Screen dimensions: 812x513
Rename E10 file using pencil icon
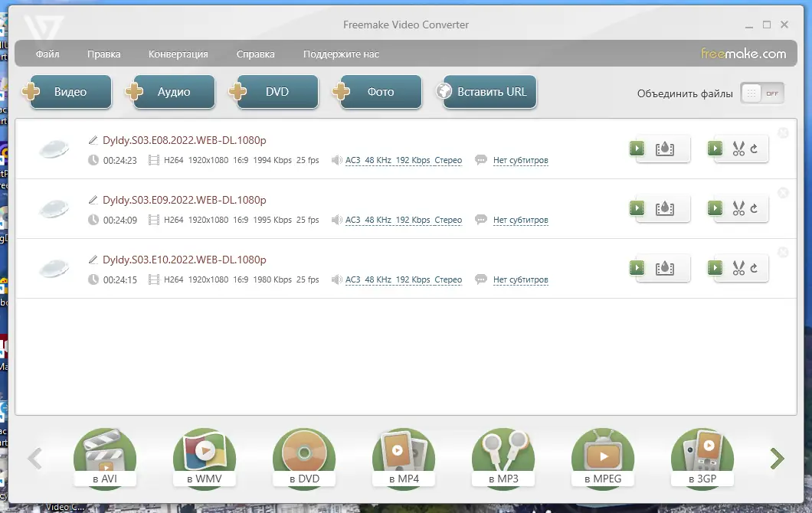(x=93, y=260)
